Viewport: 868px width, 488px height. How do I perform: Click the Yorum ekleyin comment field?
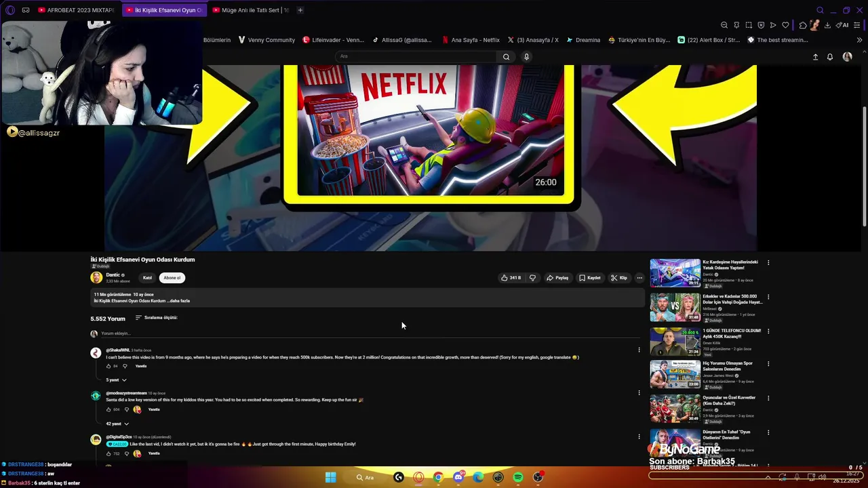tap(370, 333)
